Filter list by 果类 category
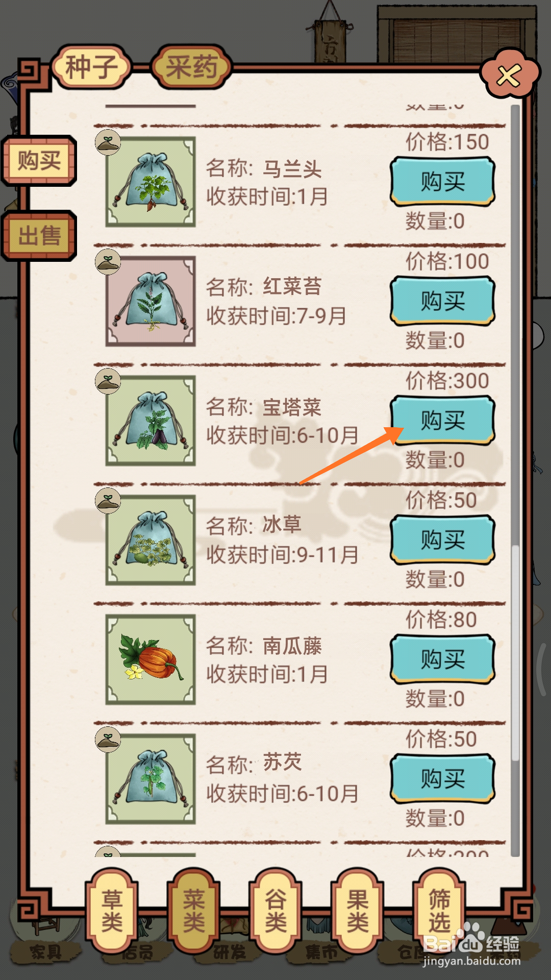The width and height of the screenshot is (551, 980). tap(358, 910)
